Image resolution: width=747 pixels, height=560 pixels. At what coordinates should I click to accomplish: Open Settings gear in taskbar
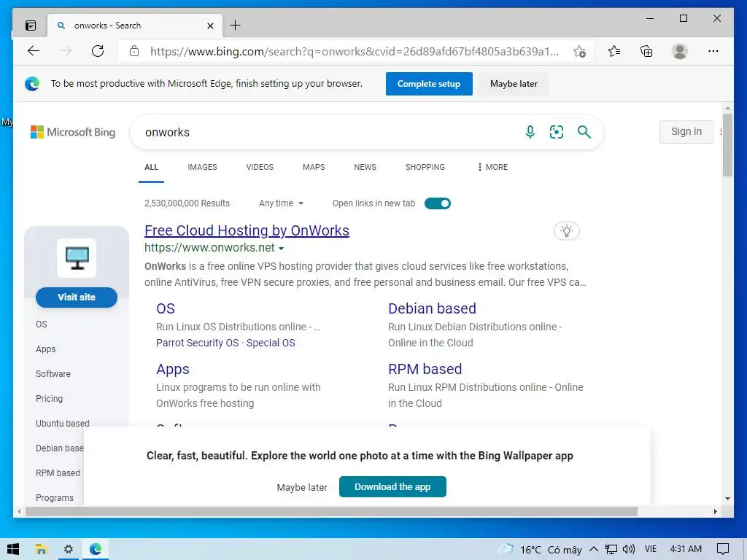(69, 549)
